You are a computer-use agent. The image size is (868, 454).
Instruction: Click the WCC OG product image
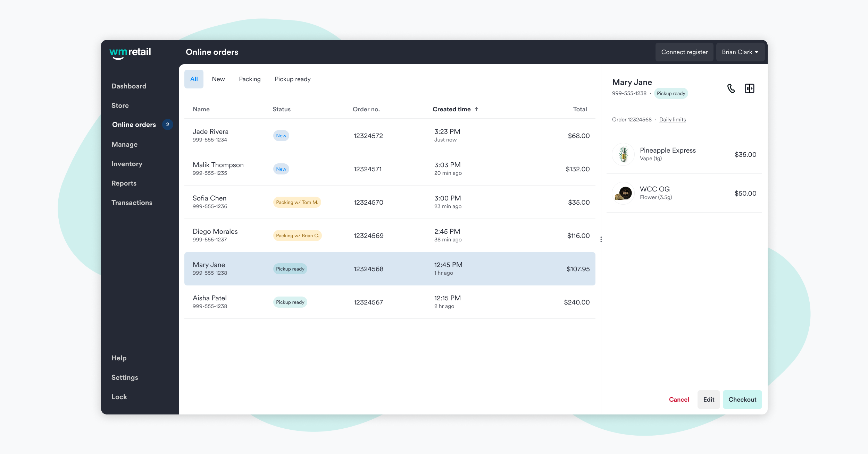[x=623, y=193]
